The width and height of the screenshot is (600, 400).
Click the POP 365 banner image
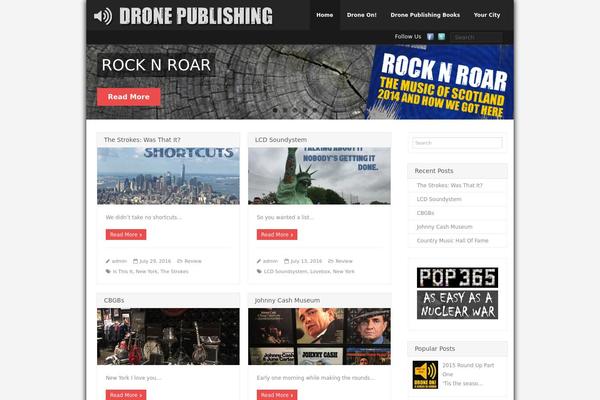click(x=457, y=278)
